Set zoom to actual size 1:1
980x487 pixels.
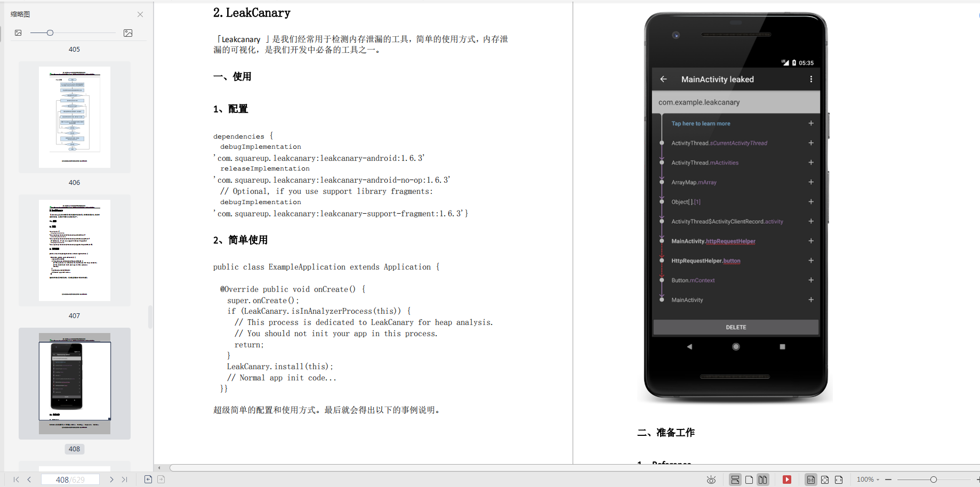coord(811,480)
